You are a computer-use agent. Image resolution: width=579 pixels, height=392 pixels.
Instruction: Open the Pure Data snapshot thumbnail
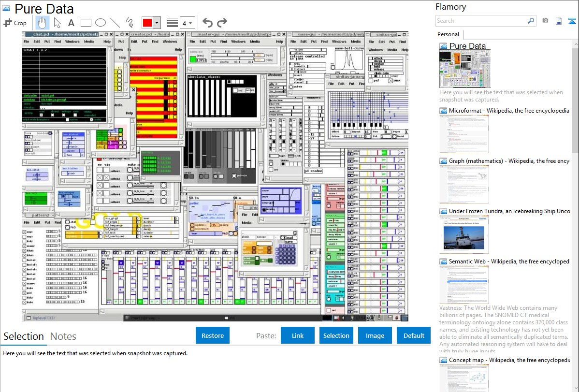pyautogui.click(x=465, y=69)
